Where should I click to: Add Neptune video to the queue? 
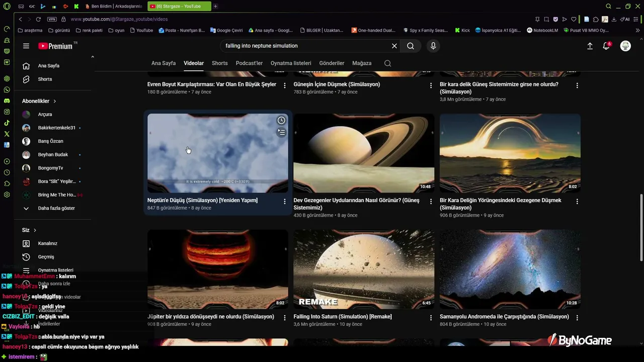click(281, 132)
